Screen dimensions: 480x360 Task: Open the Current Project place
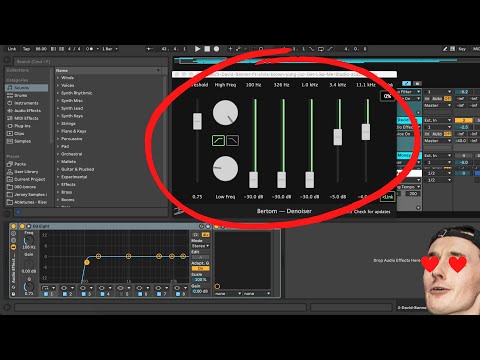pyautogui.click(x=27, y=179)
